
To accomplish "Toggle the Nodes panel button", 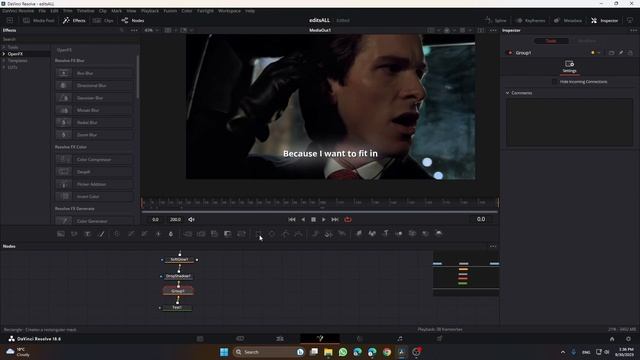I will [133, 20].
